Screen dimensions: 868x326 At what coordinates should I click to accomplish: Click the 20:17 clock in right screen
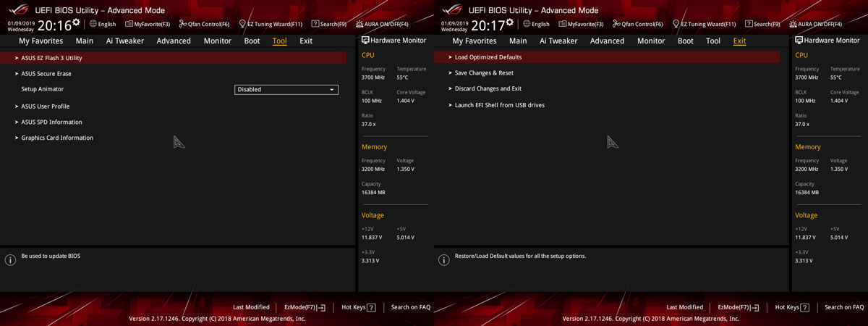pyautogui.click(x=488, y=26)
